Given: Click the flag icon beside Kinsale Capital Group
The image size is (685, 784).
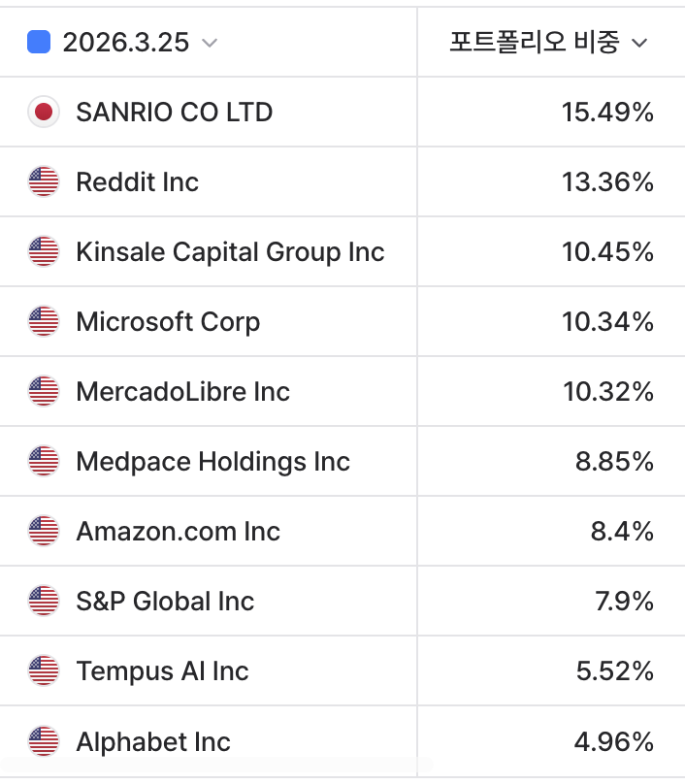Looking at the screenshot, I should pyautogui.click(x=43, y=251).
